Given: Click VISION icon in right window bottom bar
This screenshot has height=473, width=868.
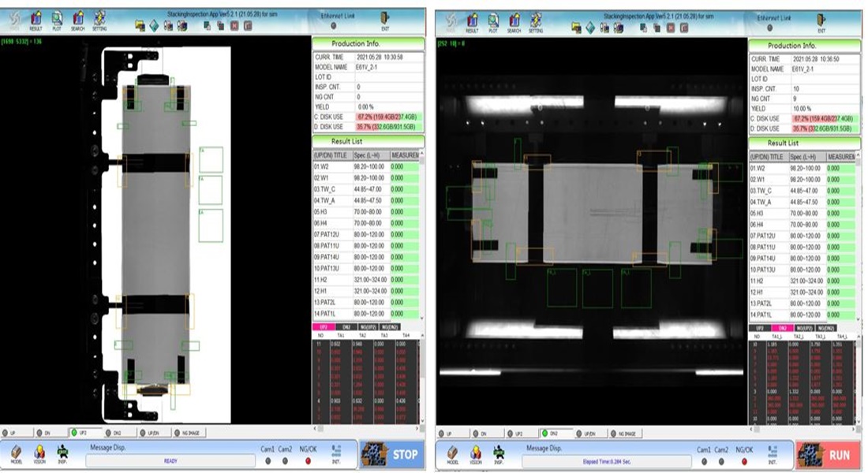Looking at the screenshot, I should pos(475,456).
